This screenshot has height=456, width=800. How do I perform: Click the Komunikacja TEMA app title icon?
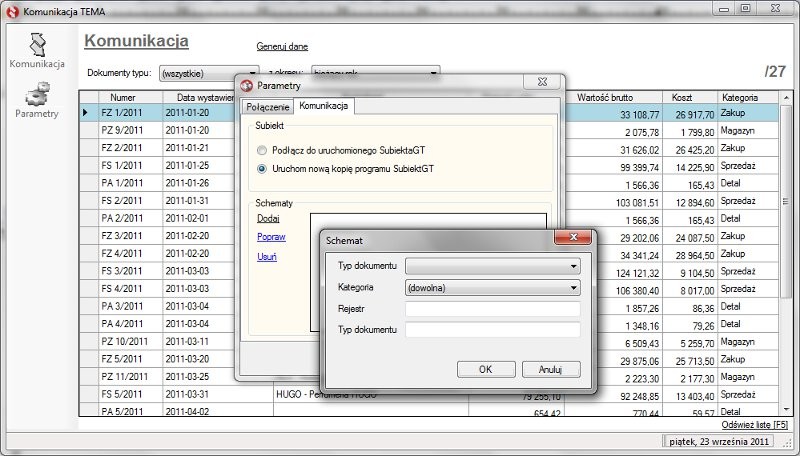coord(12,9)
